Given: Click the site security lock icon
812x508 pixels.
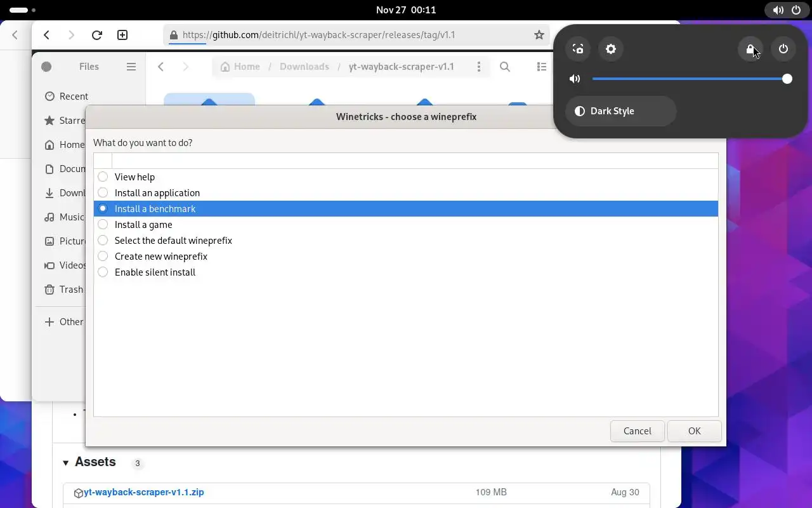Looking at the screenshot, I should click(x=174, y=35).
